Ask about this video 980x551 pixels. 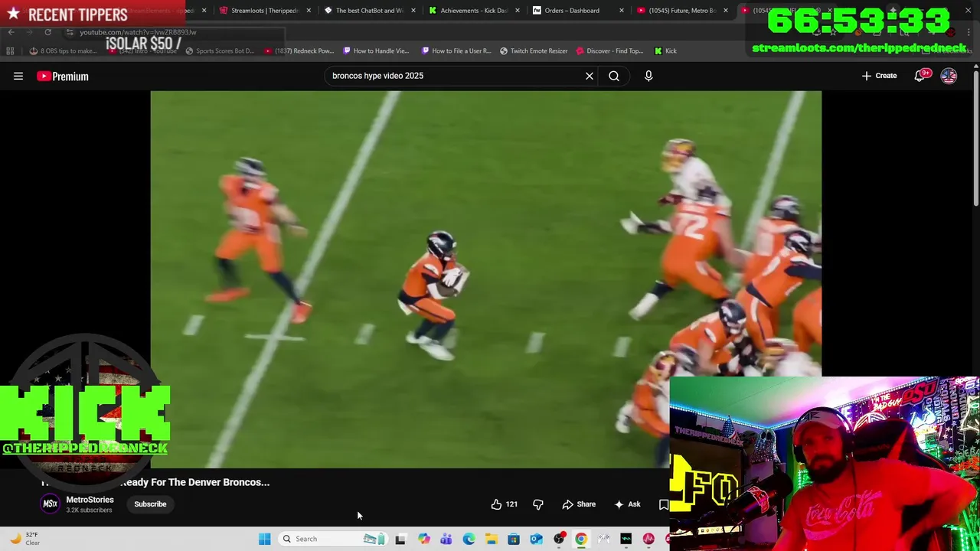tap(627, 504)
